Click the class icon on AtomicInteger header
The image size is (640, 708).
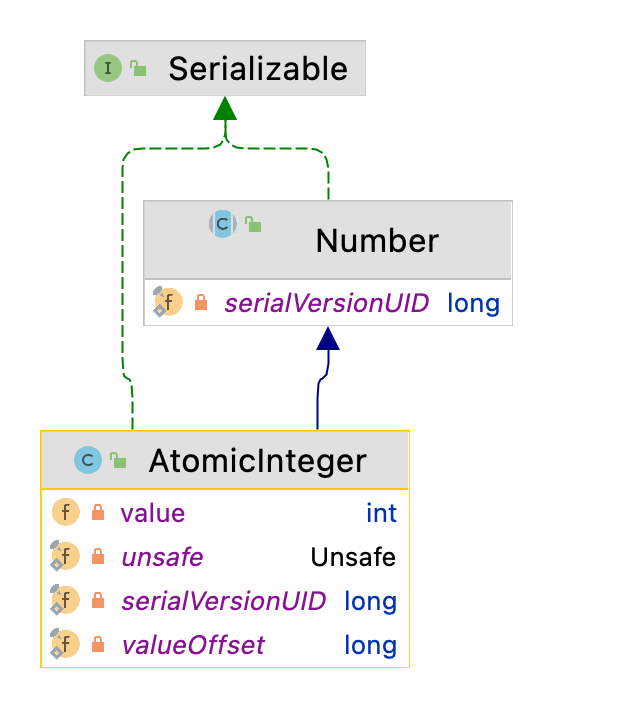click(88, 460)
